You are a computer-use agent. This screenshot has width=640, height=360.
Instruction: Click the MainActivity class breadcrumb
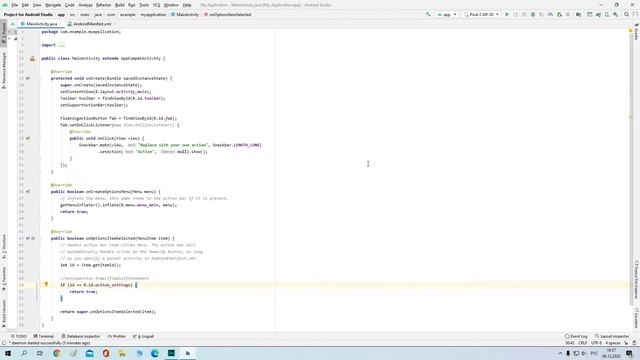click(185, 14)
